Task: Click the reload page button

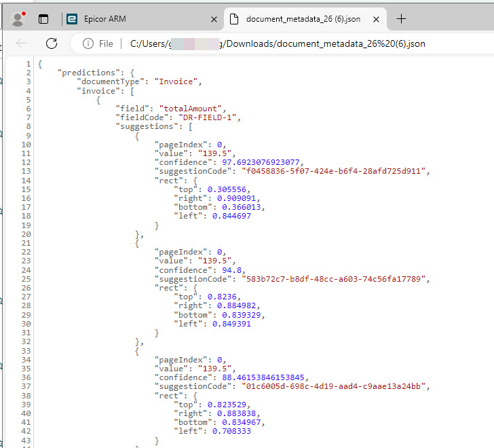Action: pyautogui.click(x=52, y=43)
